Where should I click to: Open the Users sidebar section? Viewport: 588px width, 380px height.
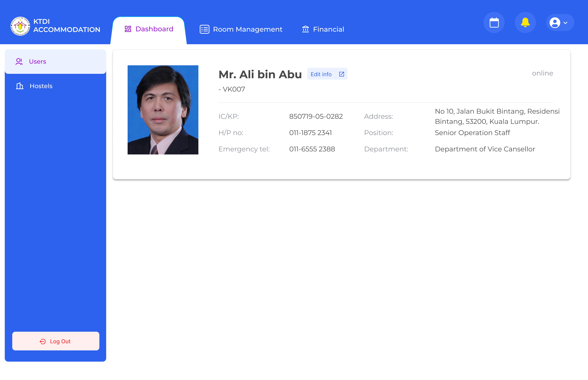[38, 61]
